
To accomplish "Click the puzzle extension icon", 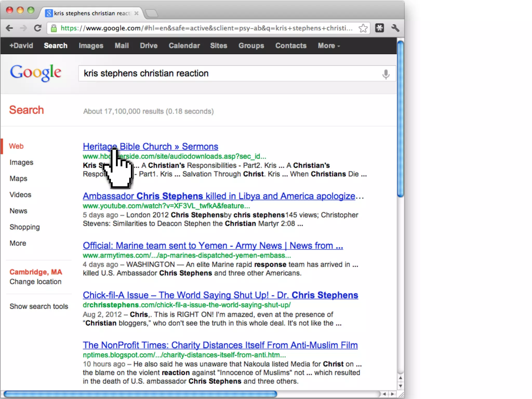I will [x=380, y=28].
